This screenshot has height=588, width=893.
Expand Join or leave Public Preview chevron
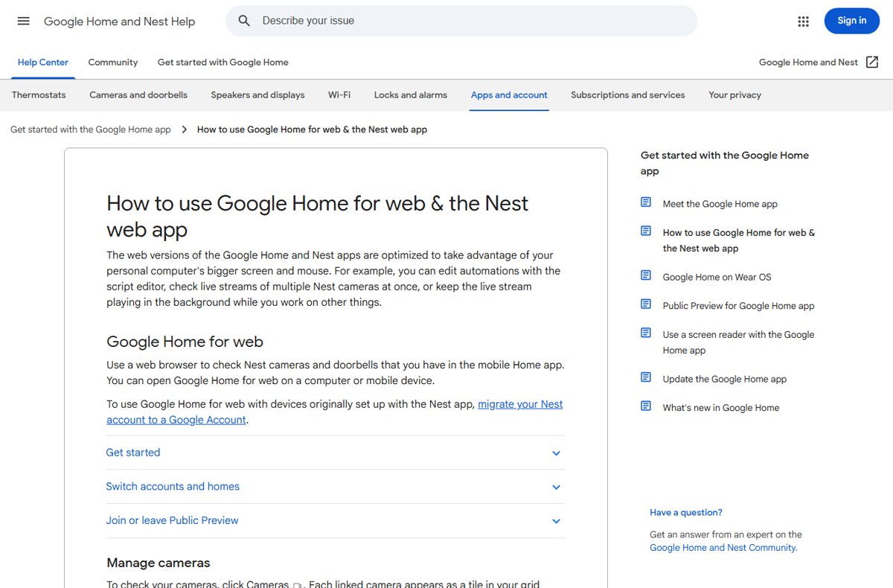[x=556, y=522]
